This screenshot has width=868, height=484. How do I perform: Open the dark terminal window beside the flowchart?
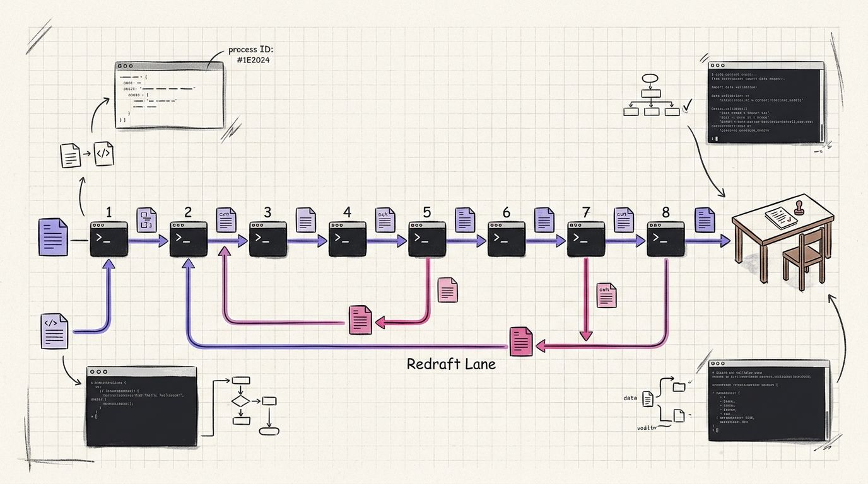pos(141,406)
